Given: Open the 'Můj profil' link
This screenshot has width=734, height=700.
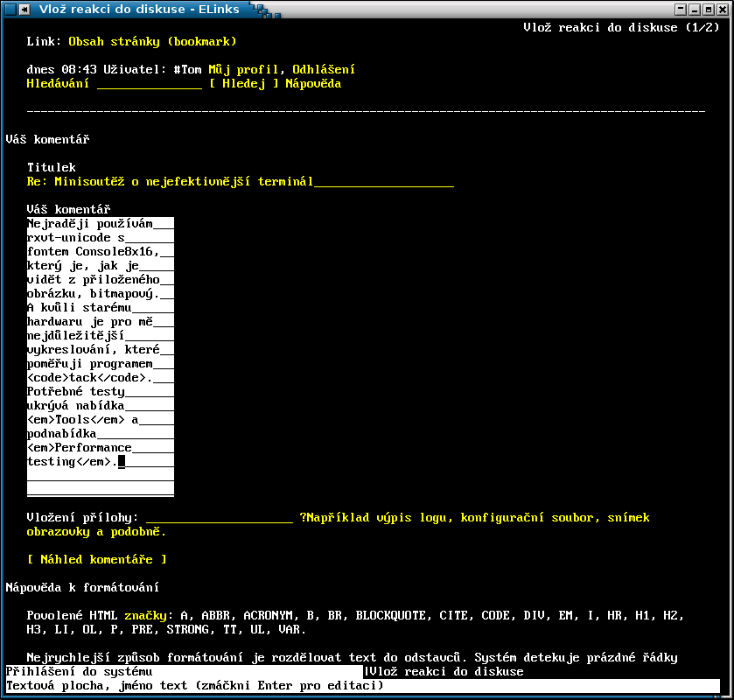Looking at the screenshot, I should (x=242, y=70).
